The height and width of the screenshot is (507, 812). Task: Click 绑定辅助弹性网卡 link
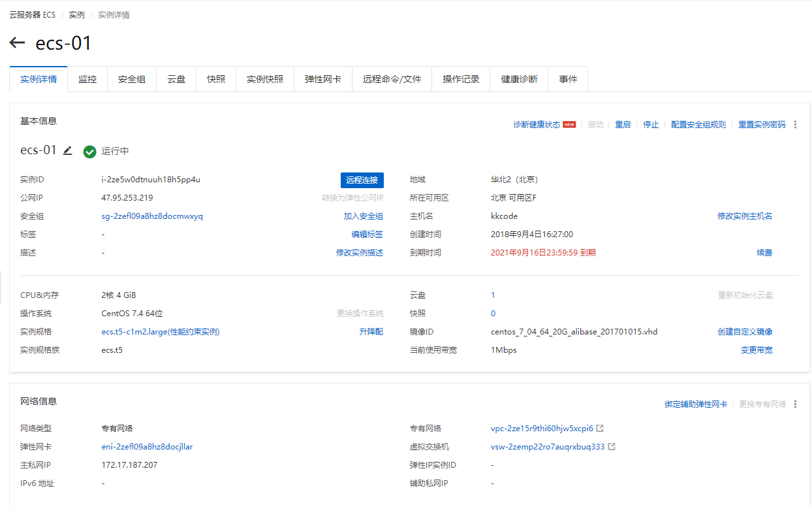pyautogui.click(x=696, y=404)
